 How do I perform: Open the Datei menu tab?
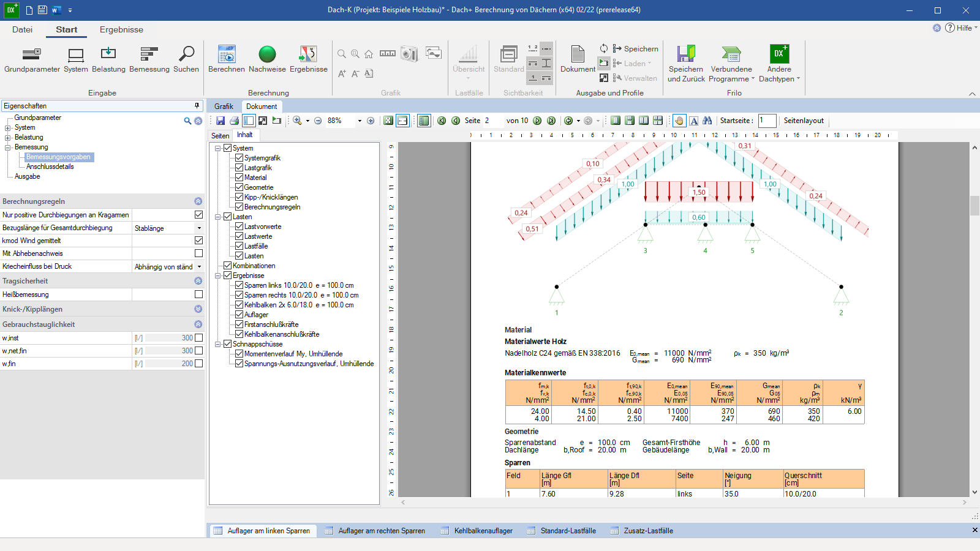[x=22, y=29]
